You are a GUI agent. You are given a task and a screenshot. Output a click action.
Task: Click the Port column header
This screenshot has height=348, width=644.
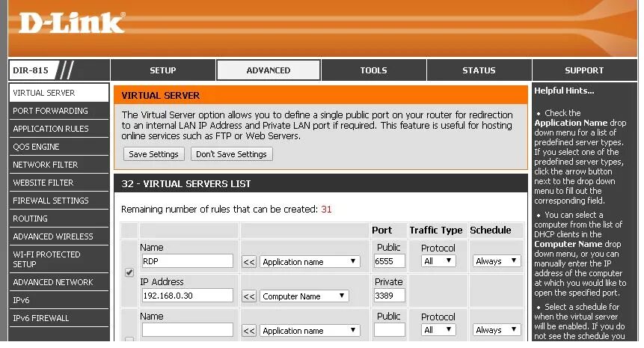(x=382, y=230)
